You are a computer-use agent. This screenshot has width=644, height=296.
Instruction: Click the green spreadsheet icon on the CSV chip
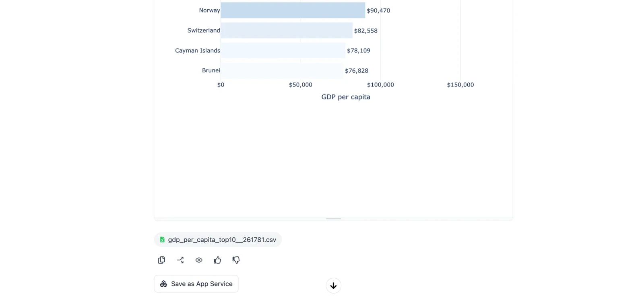pyautogui.click(x=162, y=240)
